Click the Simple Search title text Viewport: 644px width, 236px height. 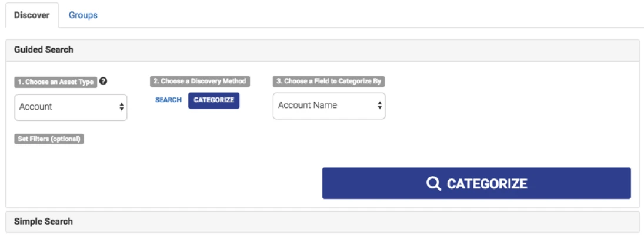(44, 222)
